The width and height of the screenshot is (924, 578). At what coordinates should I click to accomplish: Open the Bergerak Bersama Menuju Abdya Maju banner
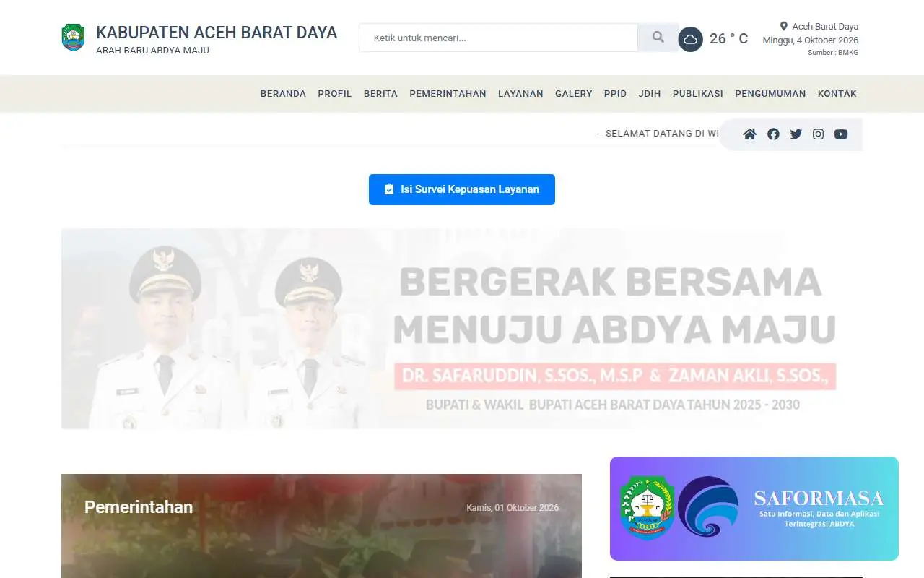[x=462, y=329]
